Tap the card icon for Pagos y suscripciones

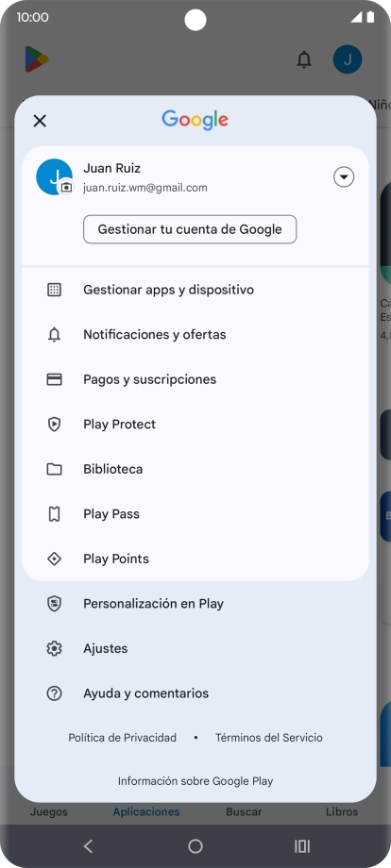point(54,379)
